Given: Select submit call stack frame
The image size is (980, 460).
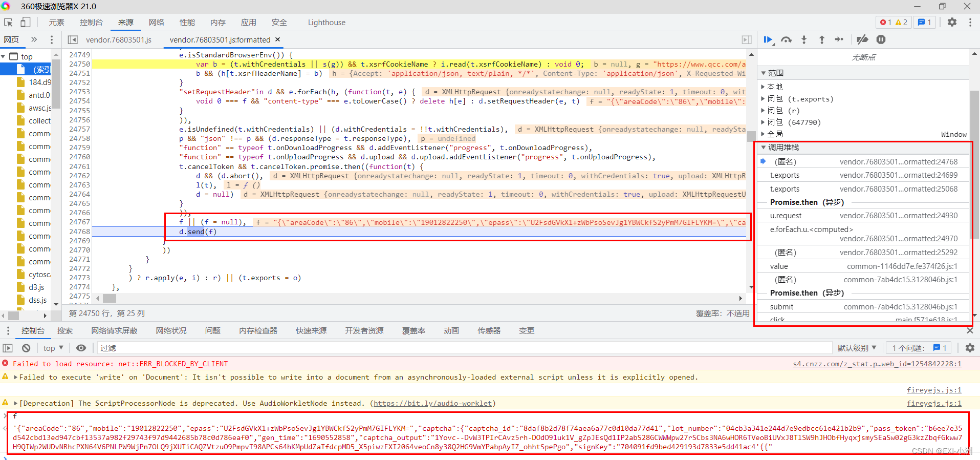Looking at the screenshot, I should (864, 307).
